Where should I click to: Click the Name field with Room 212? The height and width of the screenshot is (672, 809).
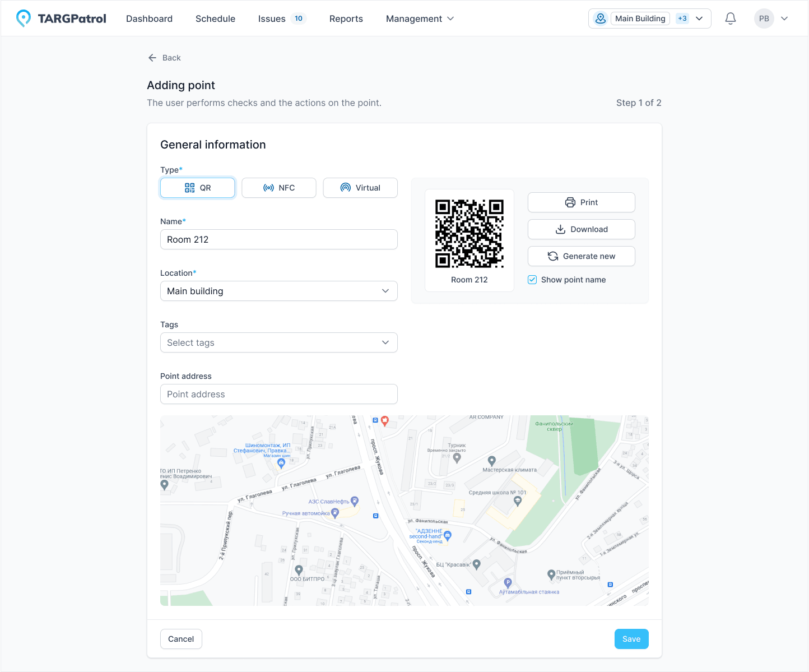[279, 239]
